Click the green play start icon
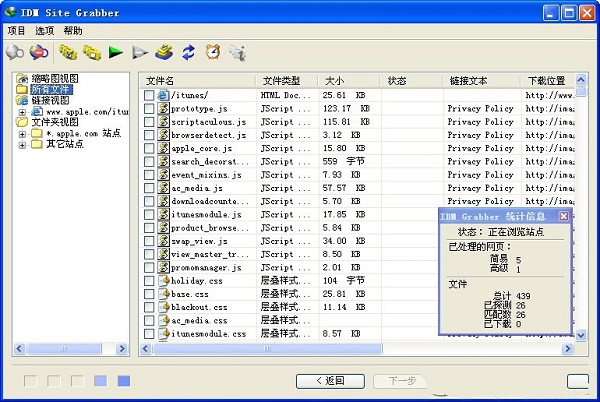 pyautogui.click(x=116, y=52)
